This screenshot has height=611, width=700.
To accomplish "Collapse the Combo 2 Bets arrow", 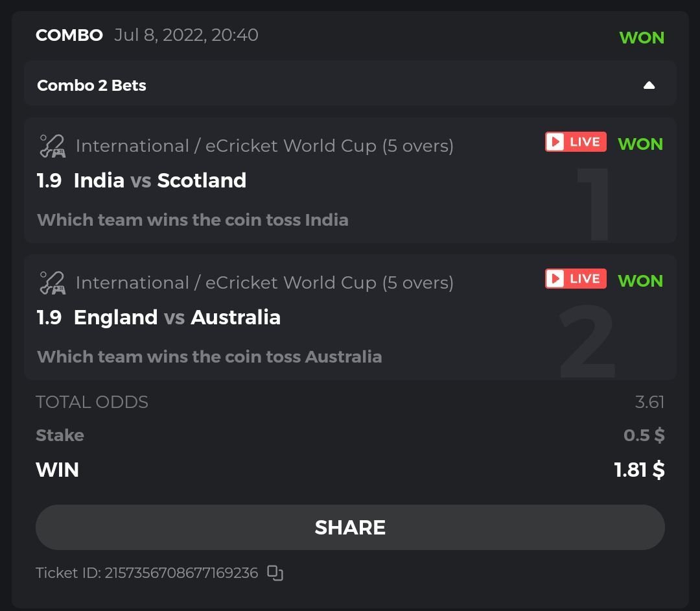I will 649,85.
